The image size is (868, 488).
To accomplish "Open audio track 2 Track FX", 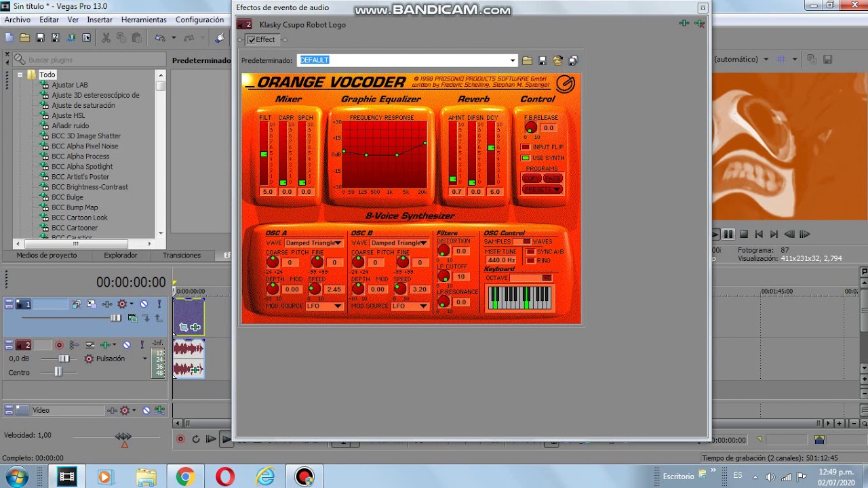I will [x=105, y=345].
